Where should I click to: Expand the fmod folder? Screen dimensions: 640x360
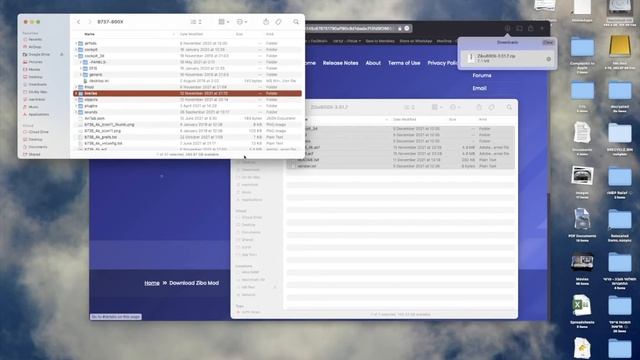(x=76, y=87)
